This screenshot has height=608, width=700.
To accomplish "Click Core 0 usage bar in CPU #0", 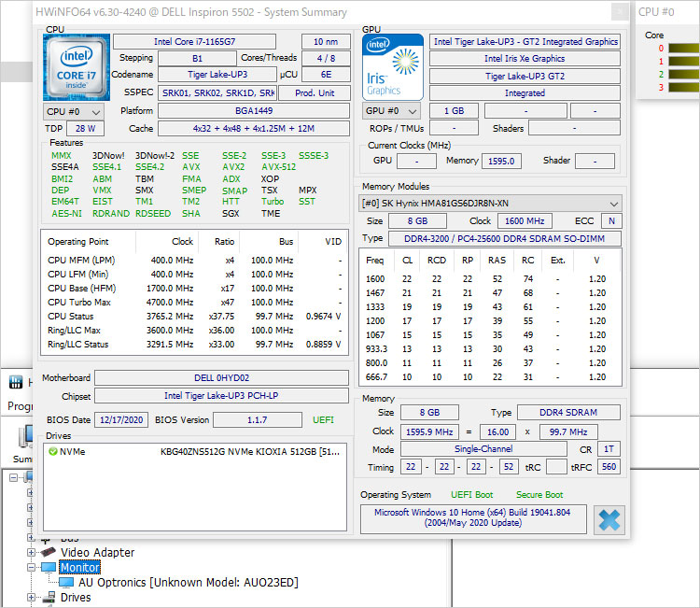I will click(684, 49).
